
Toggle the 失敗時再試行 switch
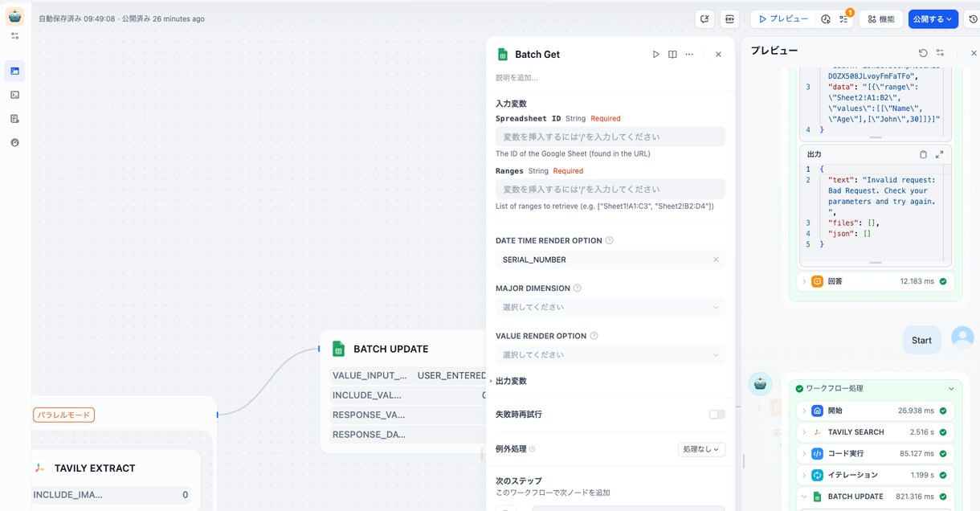(717, 415)
